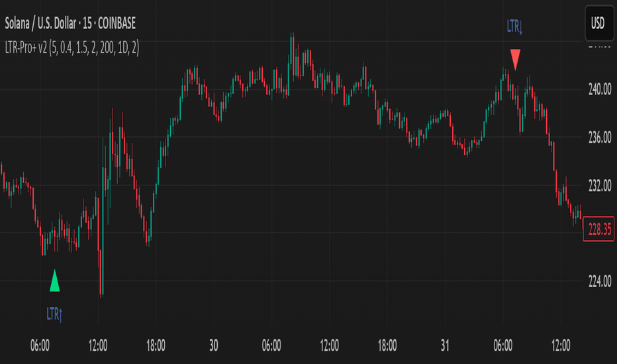Click the first 06:00 time axis label
617x364 pixels.
pyautogui.click(x=40, y=345)
